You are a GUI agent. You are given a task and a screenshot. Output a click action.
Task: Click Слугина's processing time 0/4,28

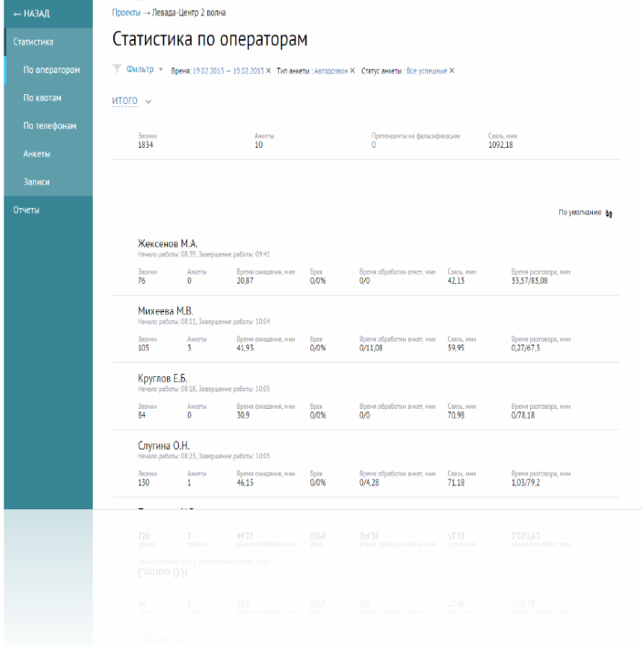tap(369, 483)
